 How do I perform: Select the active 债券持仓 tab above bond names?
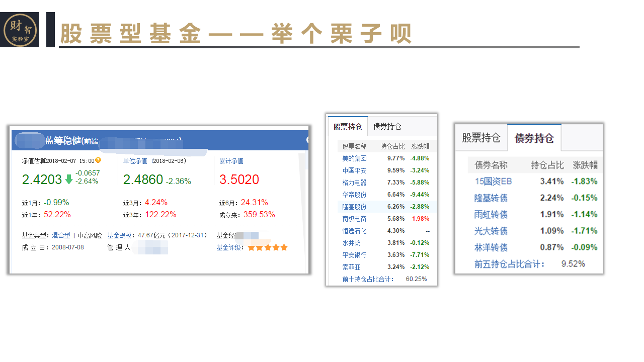(534, 138)
